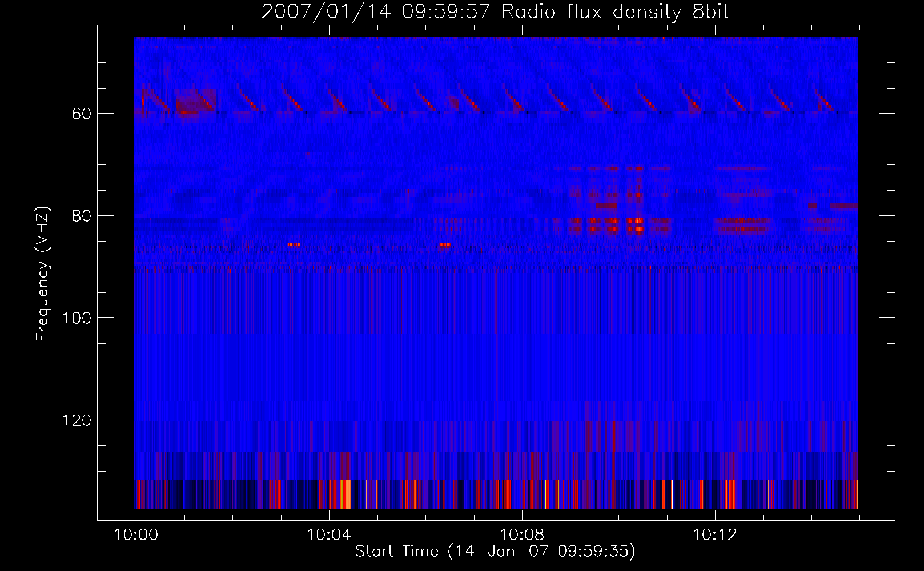This screenshot has width=924, height=571.
Task: Select the 100 MHz frequency tick label
Action: 77,318
